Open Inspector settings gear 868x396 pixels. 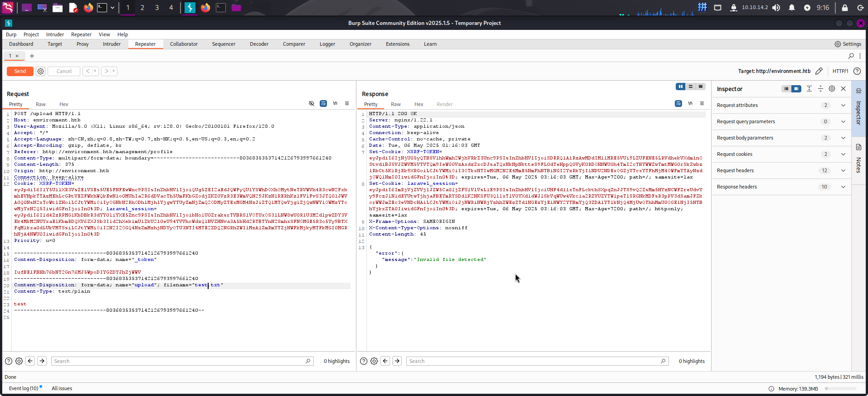[x=832, y=89]
